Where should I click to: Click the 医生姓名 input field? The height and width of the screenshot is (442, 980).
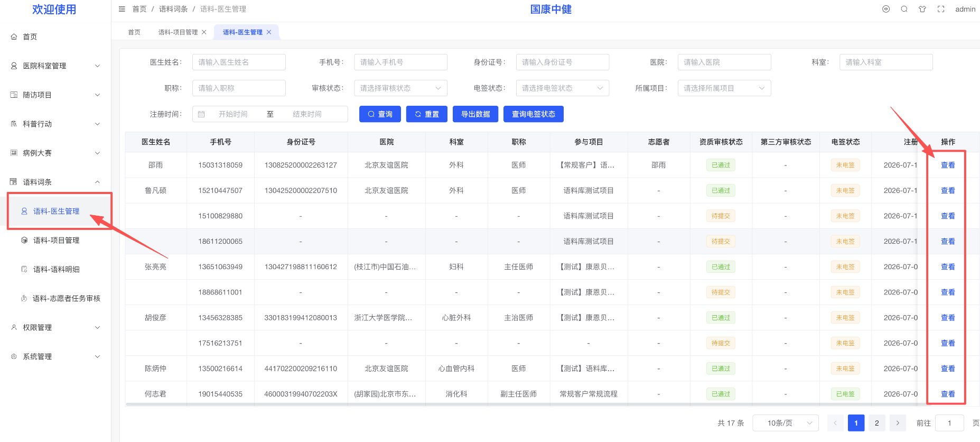point(239,62)
